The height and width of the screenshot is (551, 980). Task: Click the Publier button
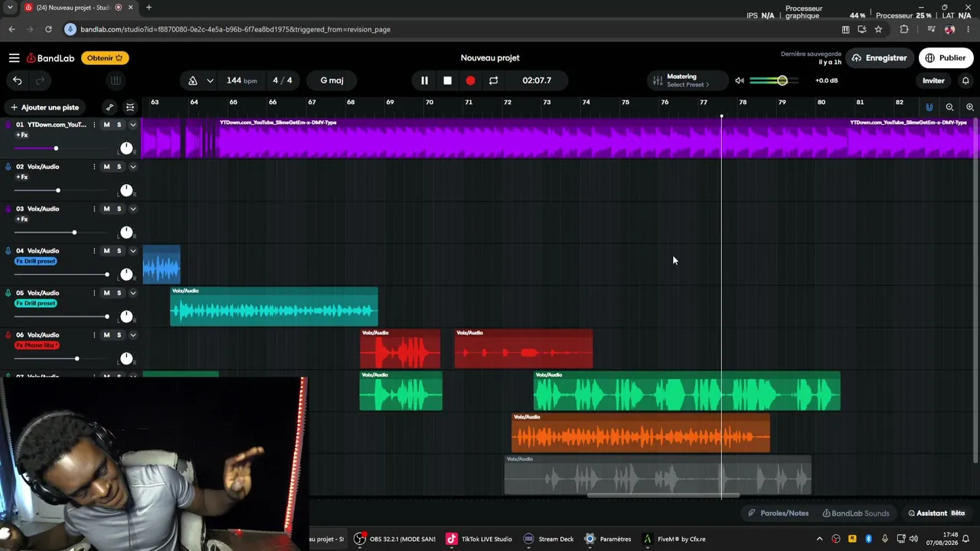(x=945, y=58)
